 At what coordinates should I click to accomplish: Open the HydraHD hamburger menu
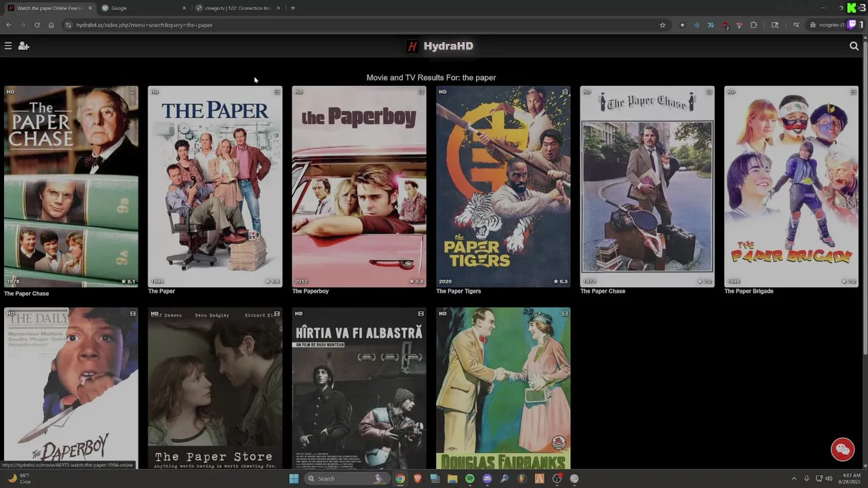pyautogui.click(x=8, y=46)
